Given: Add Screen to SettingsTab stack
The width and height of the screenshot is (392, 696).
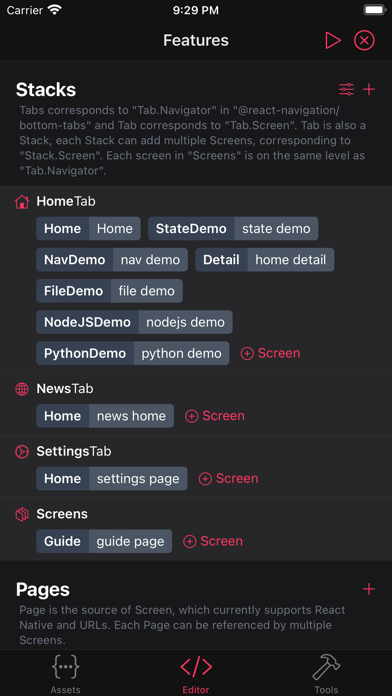Looking at the screenshot, I should click(x=228, y=478).
